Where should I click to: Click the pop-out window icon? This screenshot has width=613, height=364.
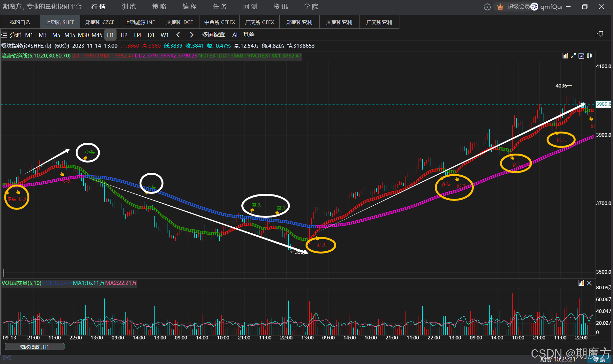[x=600, y=34]
